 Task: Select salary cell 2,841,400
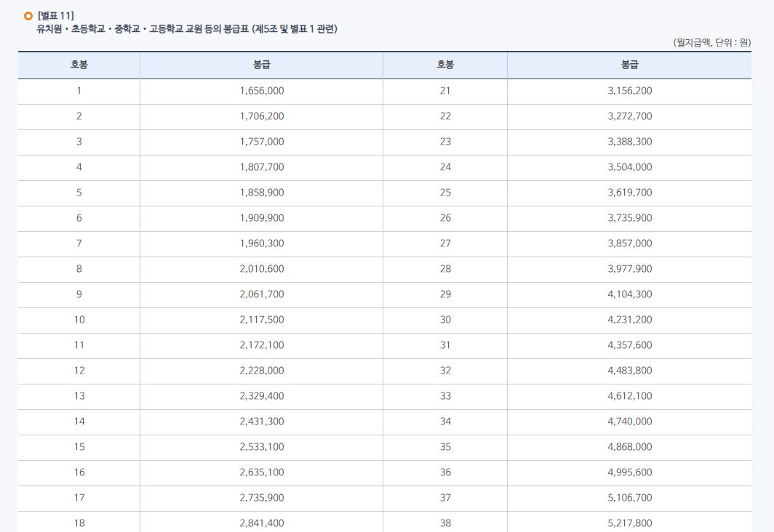pos(262,523)
